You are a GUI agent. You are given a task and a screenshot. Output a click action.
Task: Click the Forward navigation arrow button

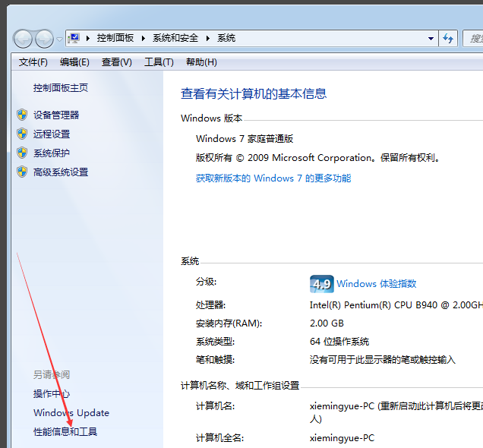point(44,38)
